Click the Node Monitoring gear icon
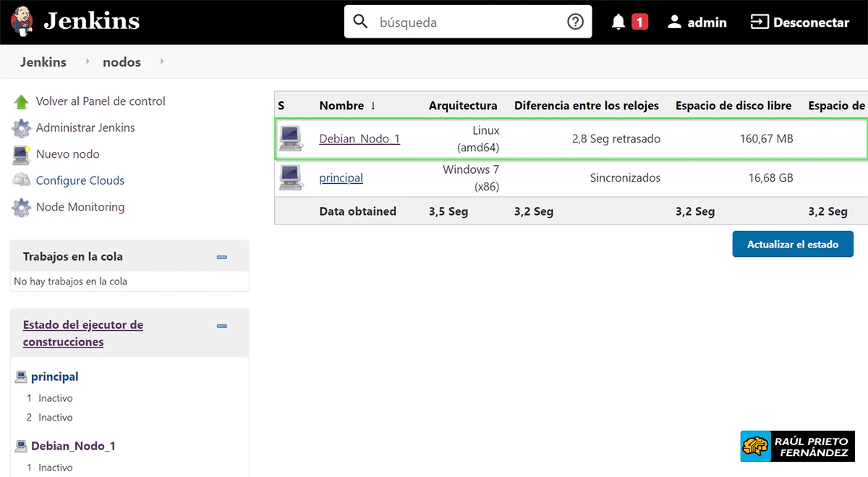The image size is (868, 477). tap(21, 208)
